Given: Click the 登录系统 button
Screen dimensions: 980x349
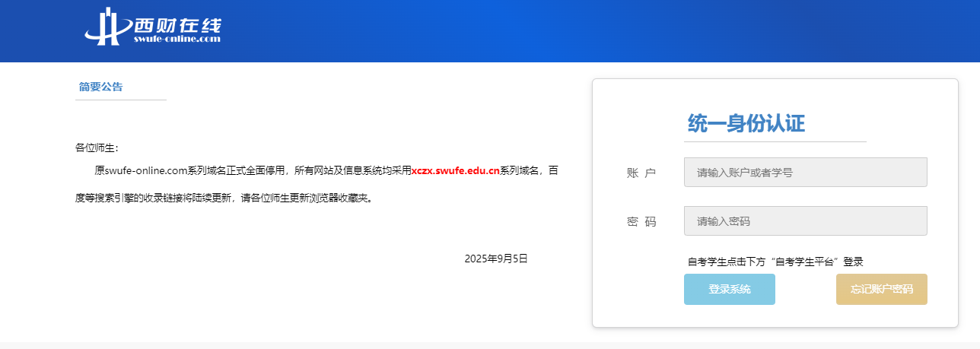Looking at the screenshot, I should click(x=729, y=289).
